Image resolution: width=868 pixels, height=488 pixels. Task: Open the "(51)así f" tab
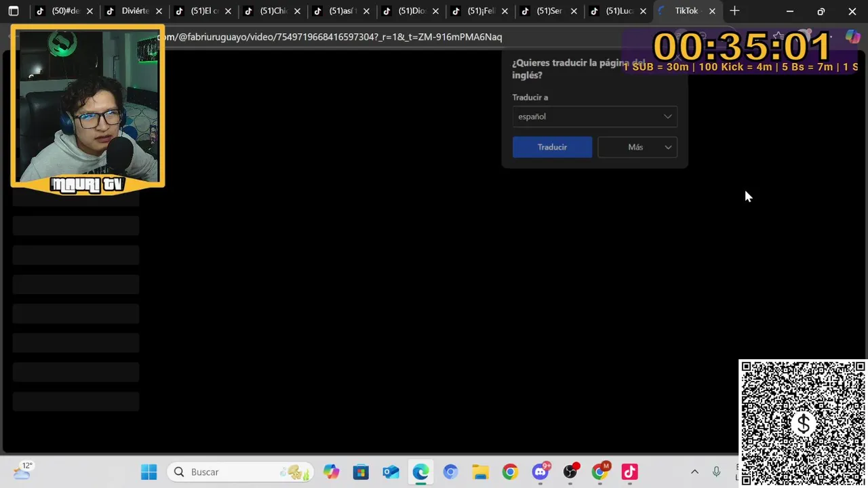pyautogui.click(x=342, y=11)
